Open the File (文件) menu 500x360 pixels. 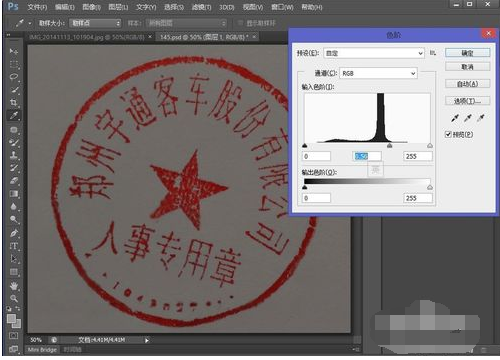37,7
